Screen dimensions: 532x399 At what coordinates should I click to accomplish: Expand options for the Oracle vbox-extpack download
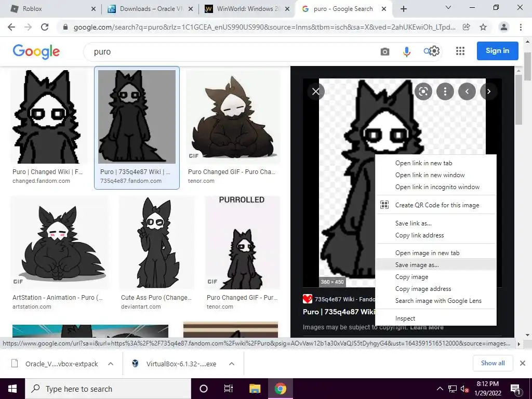[x=111, y=364]
